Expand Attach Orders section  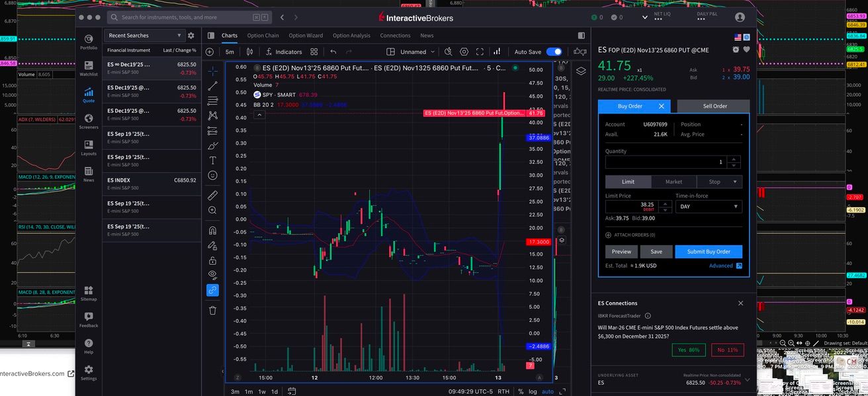coord(630,234)
